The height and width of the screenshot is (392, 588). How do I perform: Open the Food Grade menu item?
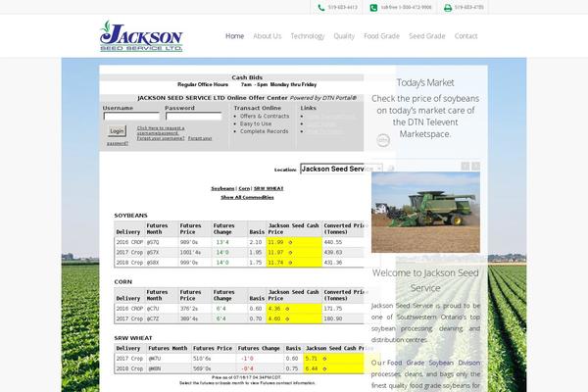click(381, 36)
